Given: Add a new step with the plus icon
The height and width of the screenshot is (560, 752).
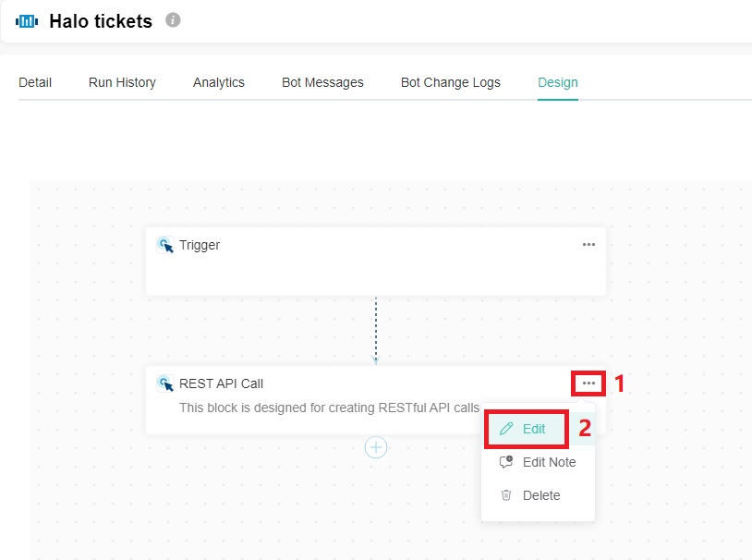Looking at the screenshot, I should 376,447.
